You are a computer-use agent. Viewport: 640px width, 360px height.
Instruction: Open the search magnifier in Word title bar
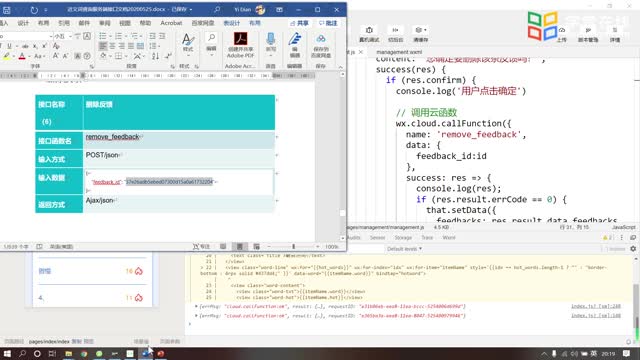(x=217, y=9)
